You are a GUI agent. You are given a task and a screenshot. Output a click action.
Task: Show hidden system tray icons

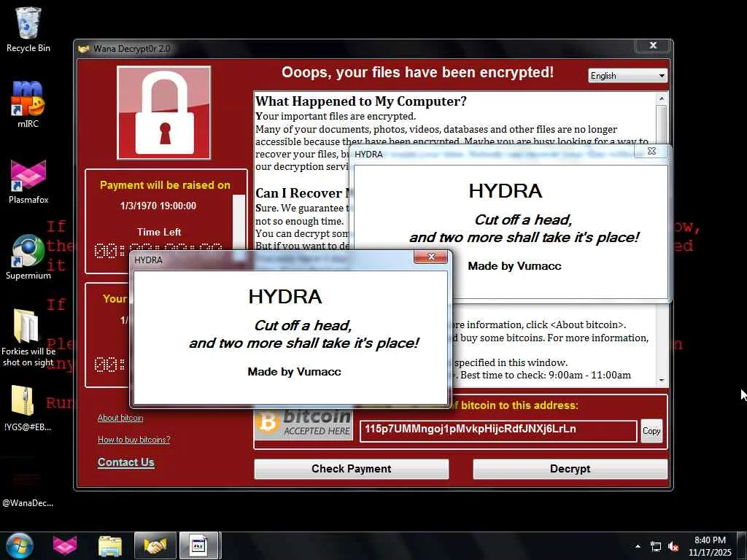click(638, 546)
